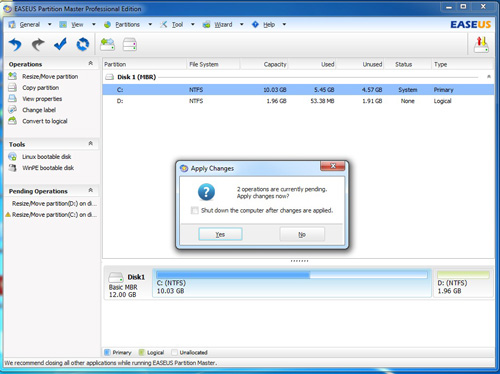
Task: Click the Capacity column header
Action: point(264,64)
